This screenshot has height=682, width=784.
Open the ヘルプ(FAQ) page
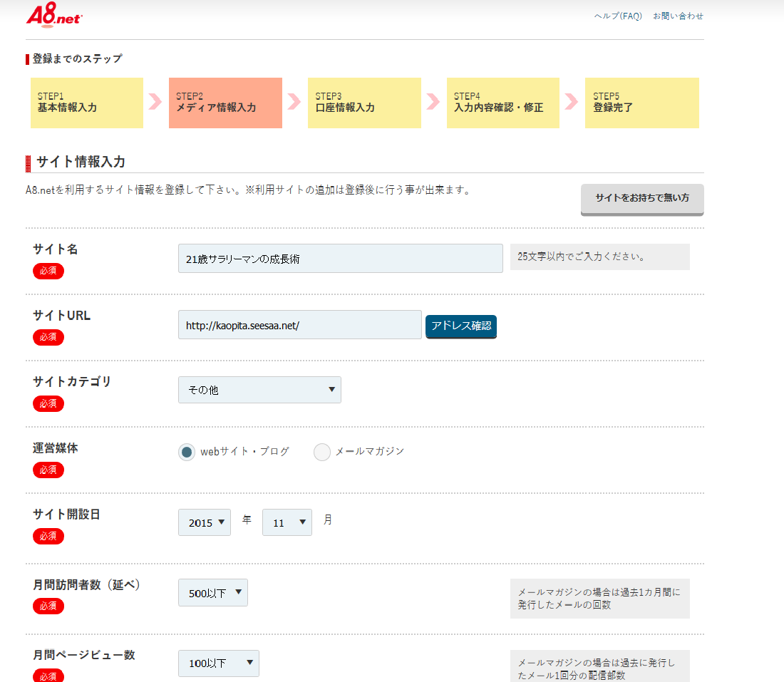[x=617, y=15]
